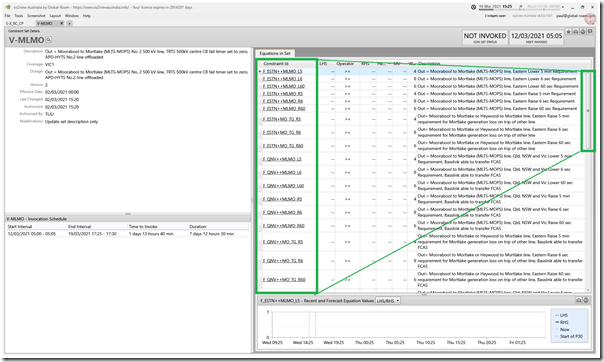Click the print icon in widget header
The height and width of the screenshot is (362, 604).
click(582, 32)
